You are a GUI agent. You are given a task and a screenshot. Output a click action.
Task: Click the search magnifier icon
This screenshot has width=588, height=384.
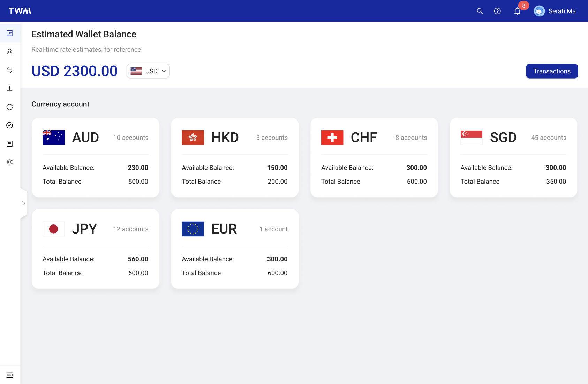pos(480,11)
